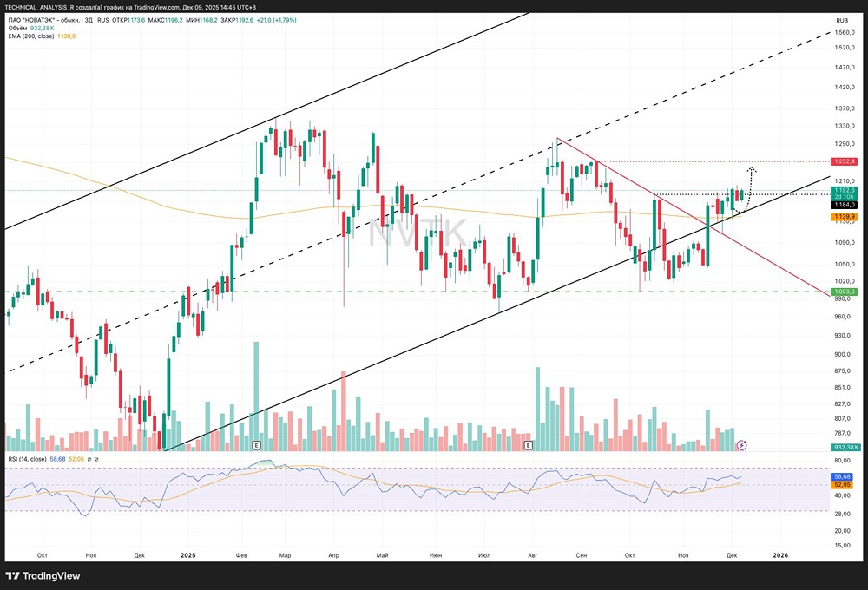Click the purple lightning event icon
The width and height of the screenshot is (868, 590).
pos(740,445)
